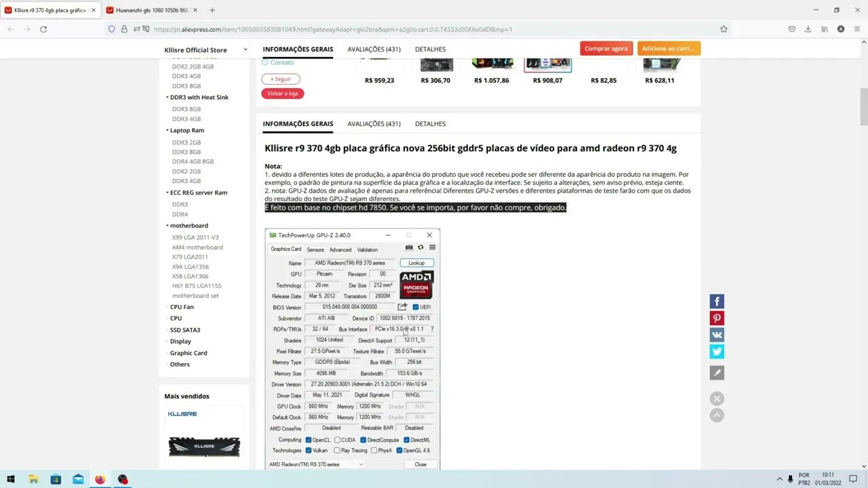Click the Comprar agora button

pos(606,48)
